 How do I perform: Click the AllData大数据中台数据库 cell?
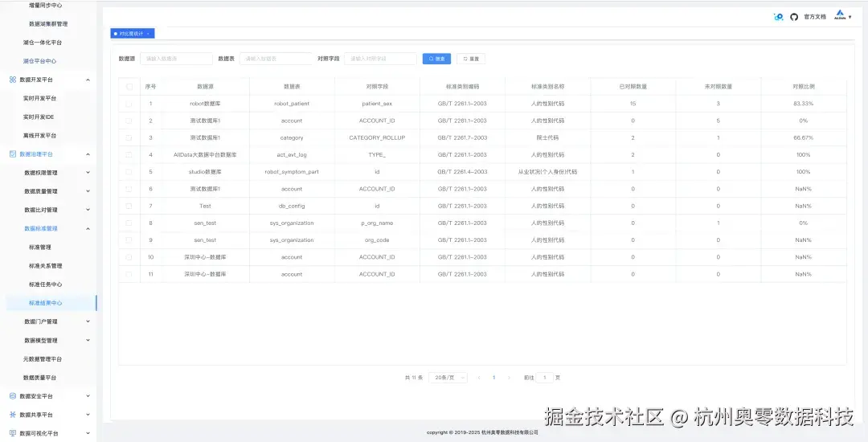coord(206,155)
